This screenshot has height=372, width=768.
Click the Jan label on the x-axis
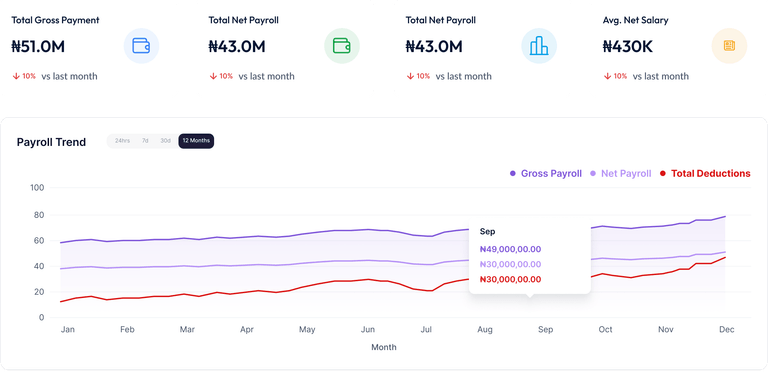coord(68,329)
